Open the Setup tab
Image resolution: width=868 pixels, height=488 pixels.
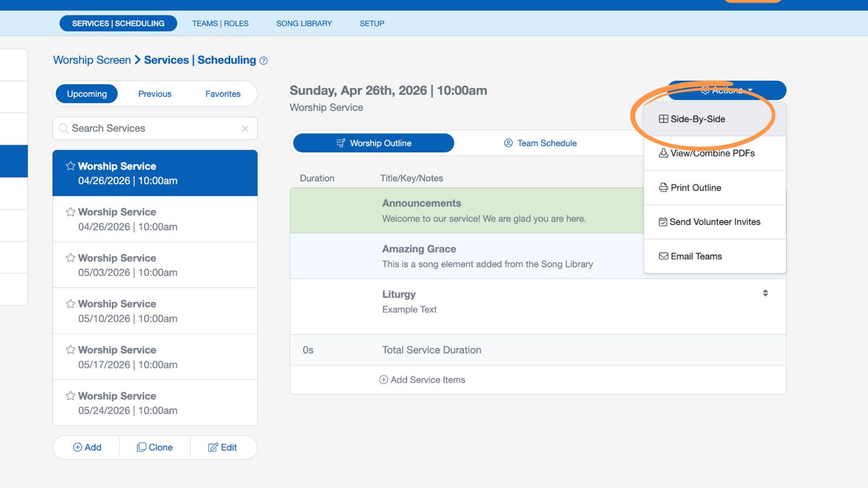pos(372,23)
